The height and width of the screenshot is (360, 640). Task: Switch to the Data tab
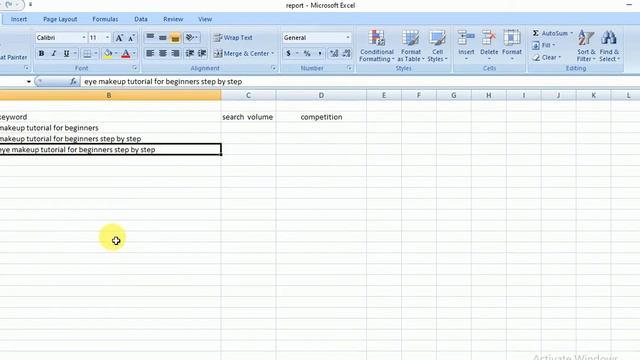pos(141,19)
